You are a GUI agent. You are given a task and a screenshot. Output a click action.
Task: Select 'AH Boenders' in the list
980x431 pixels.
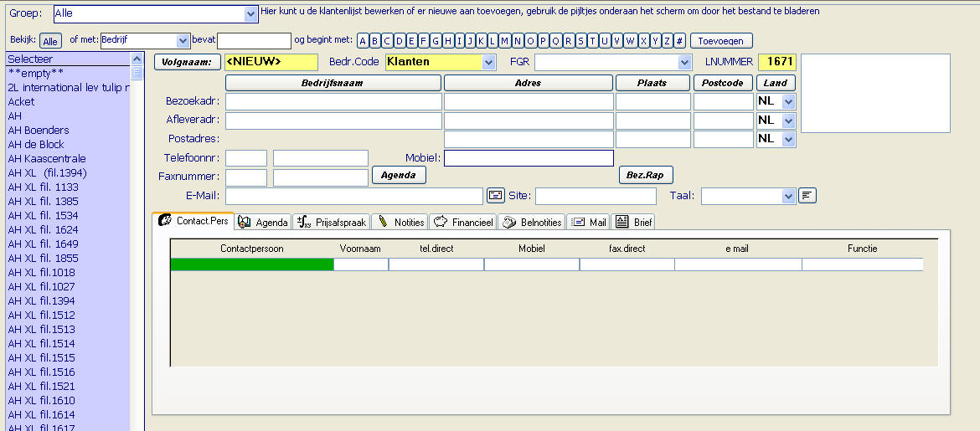tap(39, 131)
